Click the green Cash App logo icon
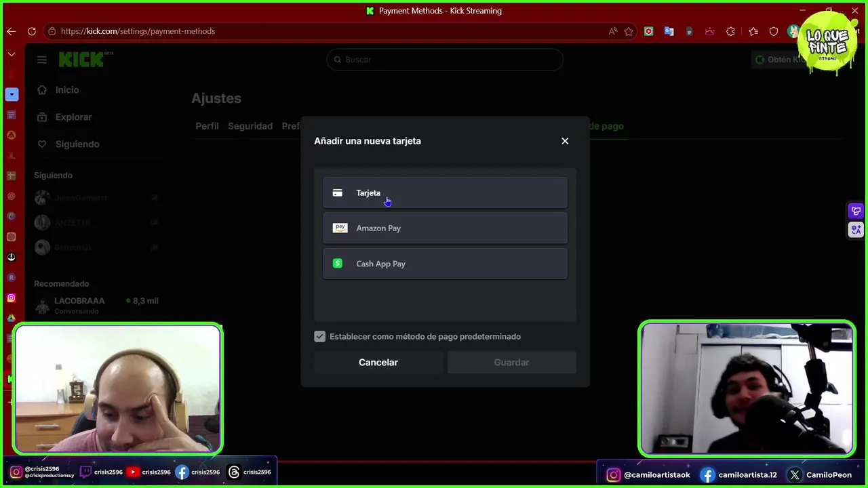This screenshot has width=868, height=488. pos(338,264)
